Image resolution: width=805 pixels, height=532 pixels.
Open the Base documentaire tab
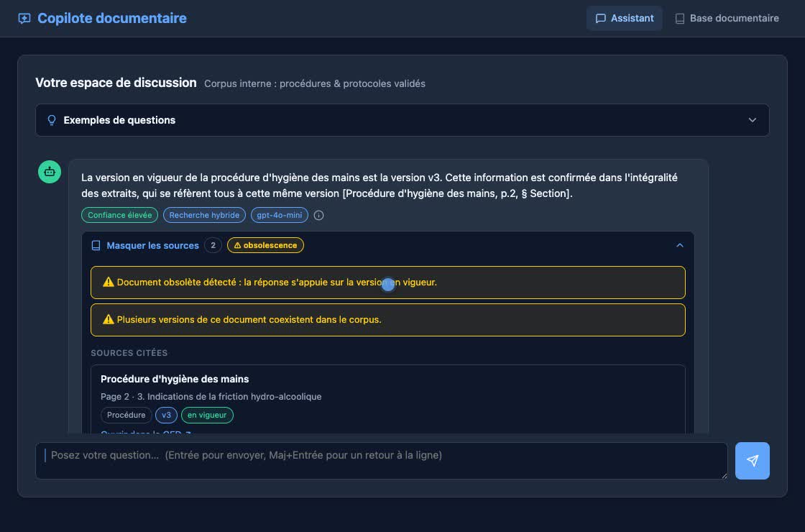click(x=727, y=19)
